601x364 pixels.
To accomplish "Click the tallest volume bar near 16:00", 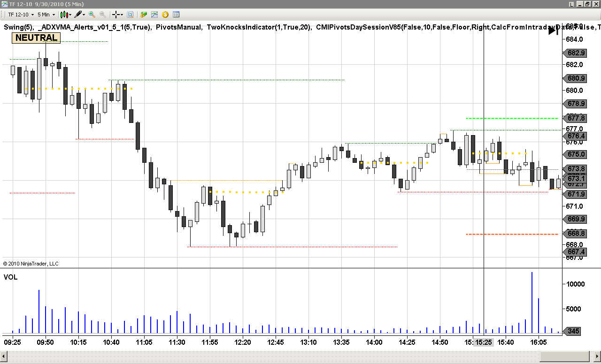I will [532, 303].
